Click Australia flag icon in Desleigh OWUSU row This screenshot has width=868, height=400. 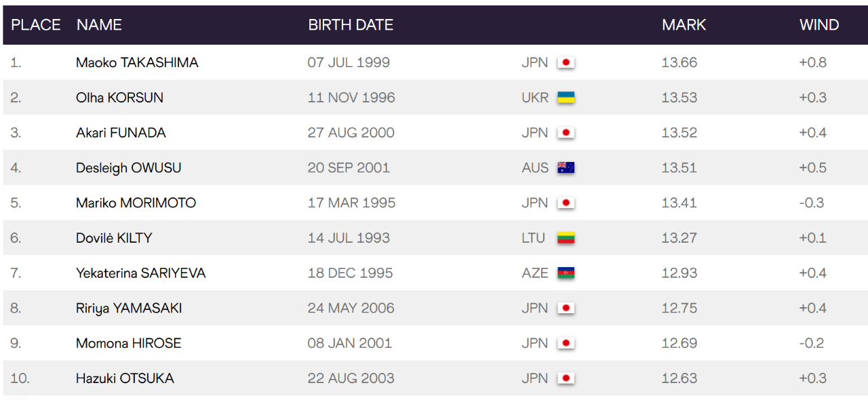pyautogui.click(x=566, y=168)
